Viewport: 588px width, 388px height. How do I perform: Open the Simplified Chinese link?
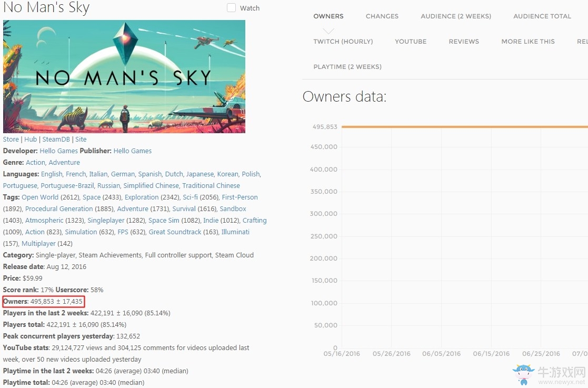pyautogui.click(x=151, y=186)
